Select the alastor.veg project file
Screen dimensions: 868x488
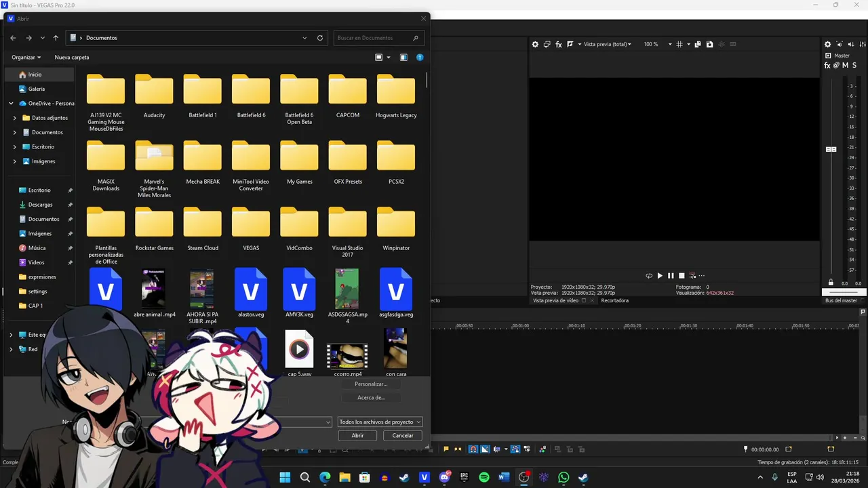[x=251, y=293]
